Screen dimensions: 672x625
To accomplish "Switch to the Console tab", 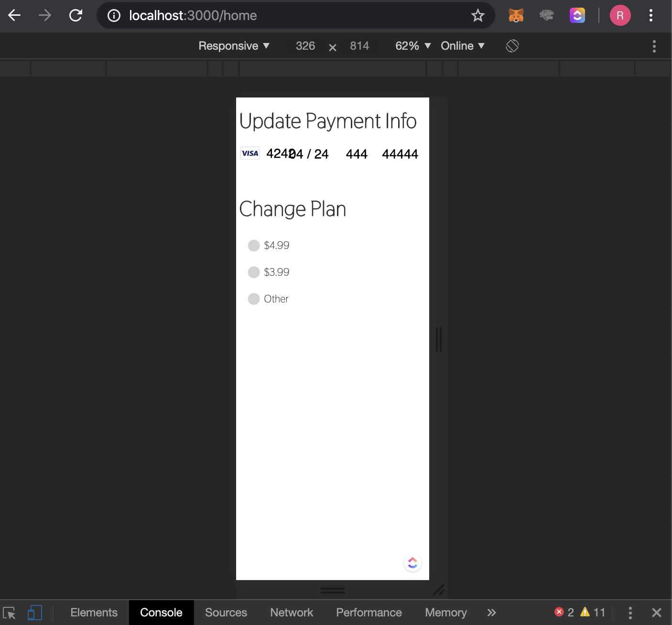I will (161, 613).
